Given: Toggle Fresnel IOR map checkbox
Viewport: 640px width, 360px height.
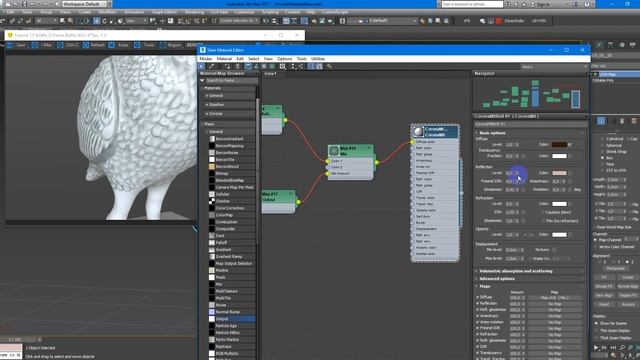Looking at the screenshot, I should point(477,328).
